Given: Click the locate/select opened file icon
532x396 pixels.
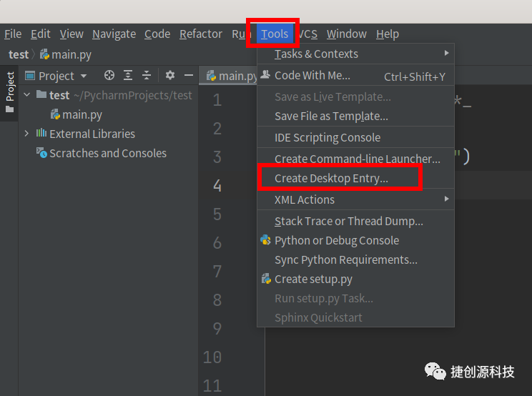Looking at the screenshot, I should tap(109, 75).
